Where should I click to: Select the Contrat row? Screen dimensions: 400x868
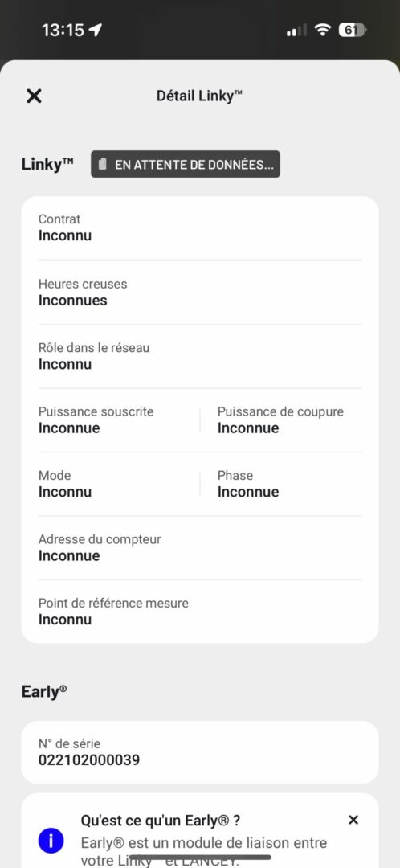coord(200,228)
